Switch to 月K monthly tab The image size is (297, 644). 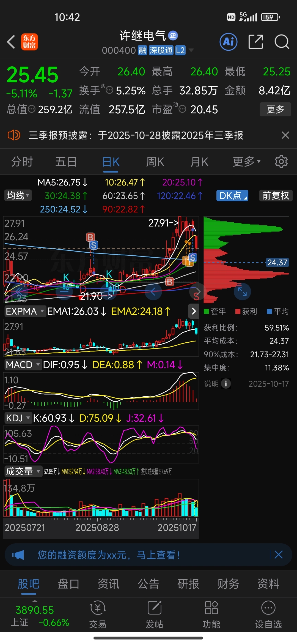[x=200, y=162]
